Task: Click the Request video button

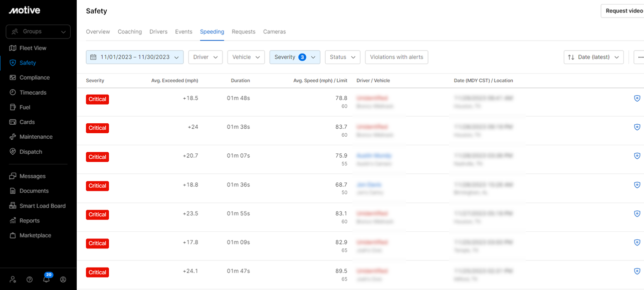Action: tap(623, 11)
